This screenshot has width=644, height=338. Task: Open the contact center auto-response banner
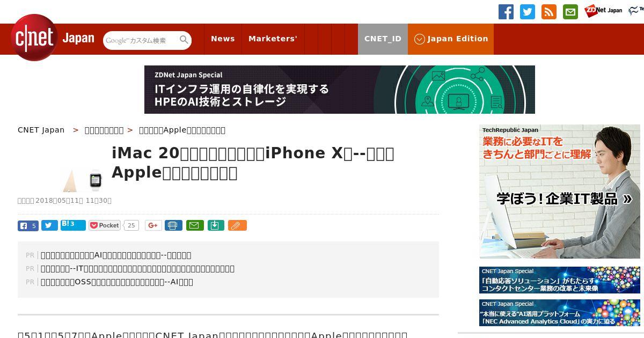coord(560,280)
